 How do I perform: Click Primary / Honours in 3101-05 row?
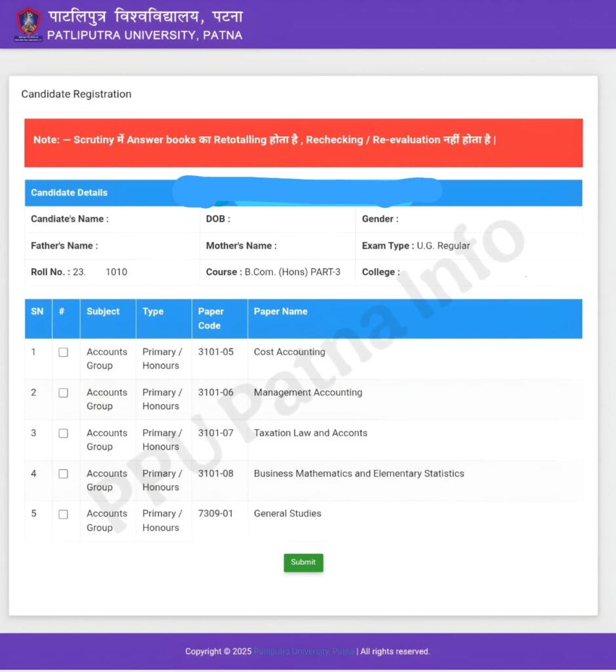click(x=162, y=359)
